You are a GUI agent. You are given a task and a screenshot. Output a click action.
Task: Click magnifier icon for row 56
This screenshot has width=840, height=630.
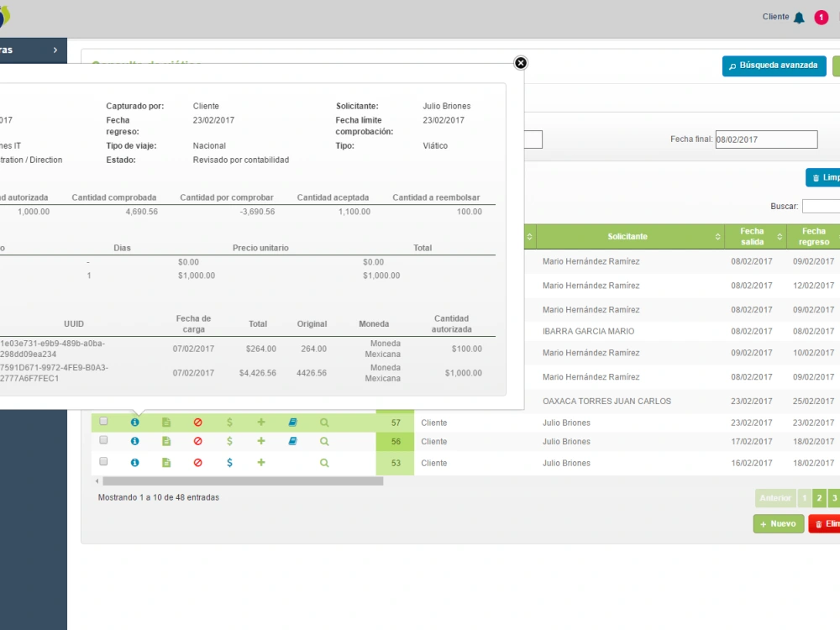click(x=324, y=441)
